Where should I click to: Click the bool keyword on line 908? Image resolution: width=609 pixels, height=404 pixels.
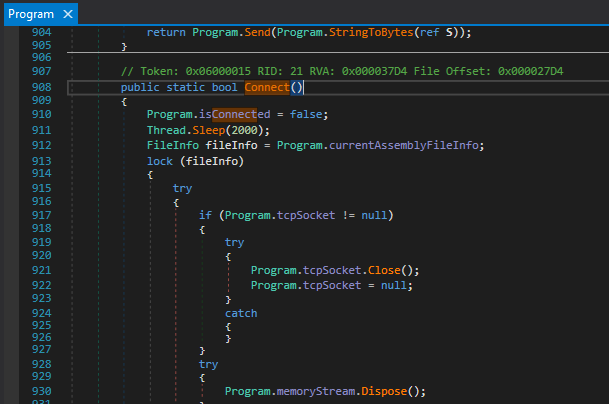[x=224, y=87]
